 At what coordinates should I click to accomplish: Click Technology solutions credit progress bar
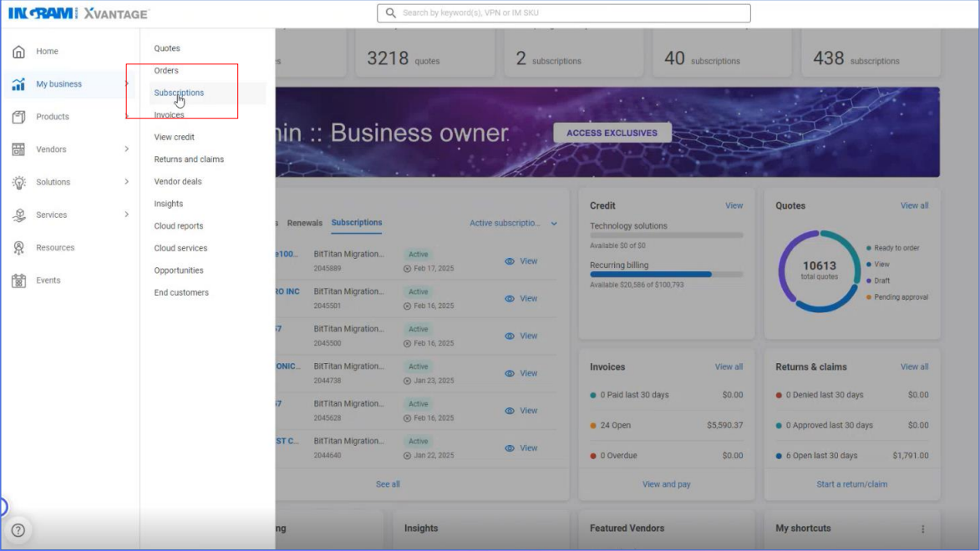click(666, 235)
